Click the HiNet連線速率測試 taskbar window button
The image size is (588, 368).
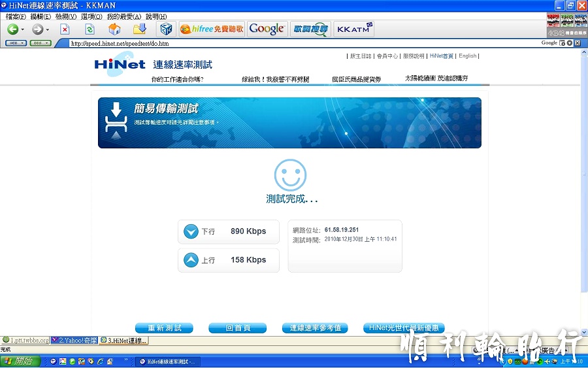pyautogui.click(x=168, y=361)
